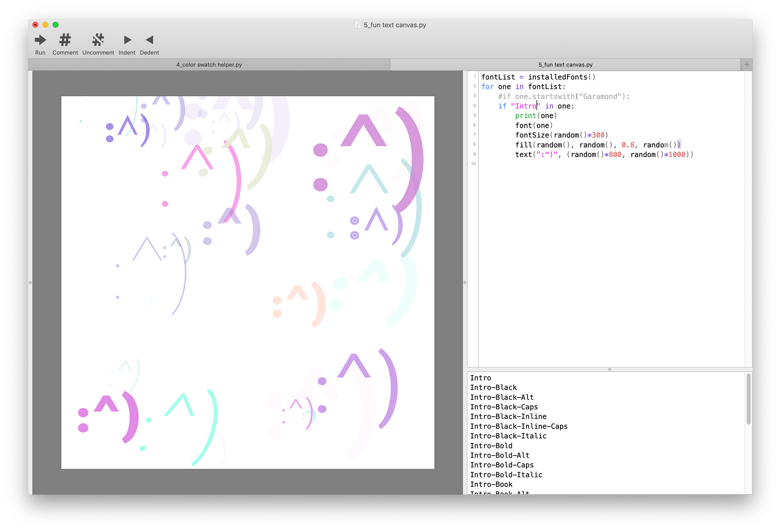The height and width of the screenshot is (532, 781).
Task: Click output line 'Intro-Bold'
Action: [491, 446]
